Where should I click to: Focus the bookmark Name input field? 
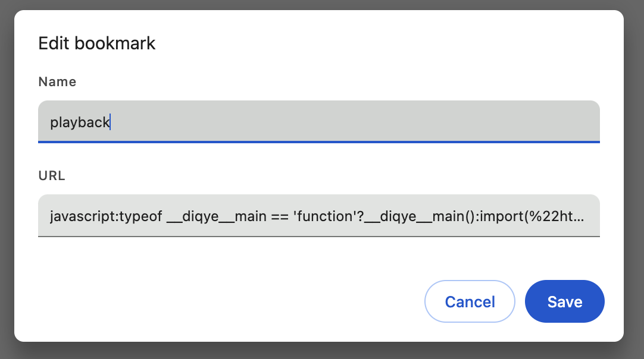tap(318, 121)
